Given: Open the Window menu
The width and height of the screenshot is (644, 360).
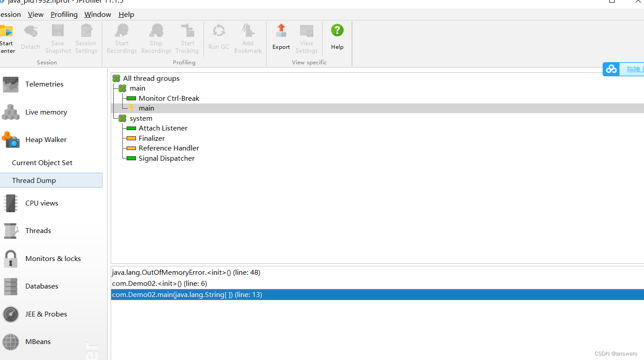Looking at the screenshot, I should coord(98,15).
